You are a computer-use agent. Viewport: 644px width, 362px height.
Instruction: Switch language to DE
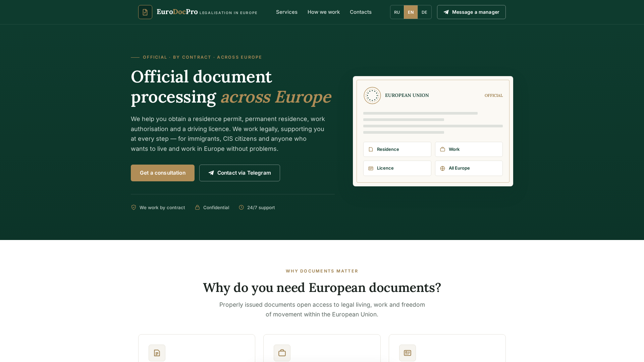[424, 12]
